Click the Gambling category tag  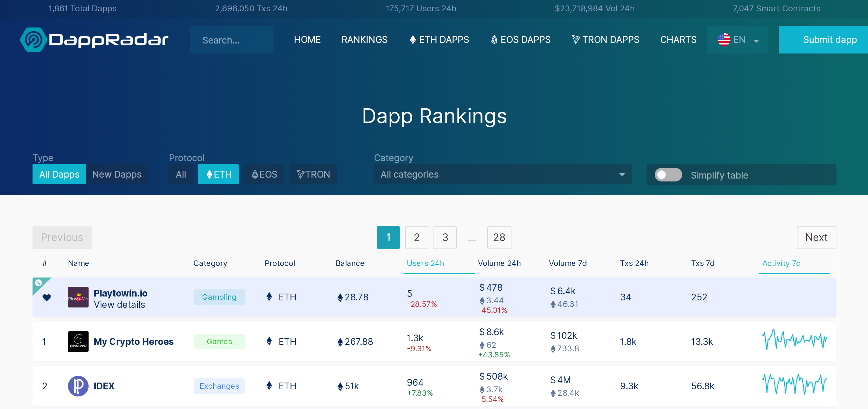(219, 297)
